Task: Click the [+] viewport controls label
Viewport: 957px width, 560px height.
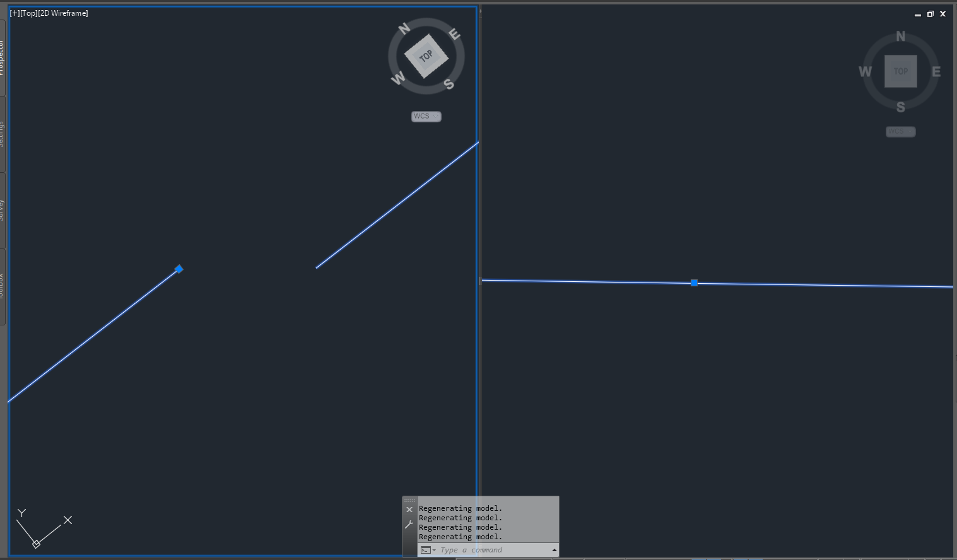Action: pyautogui.click(x=14, y=13)
